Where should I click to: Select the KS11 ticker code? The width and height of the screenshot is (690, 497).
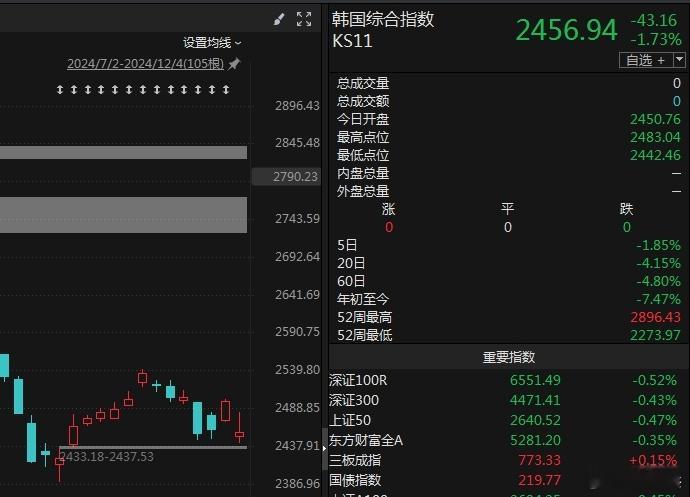pyautogui.click(x=352, y=41)
